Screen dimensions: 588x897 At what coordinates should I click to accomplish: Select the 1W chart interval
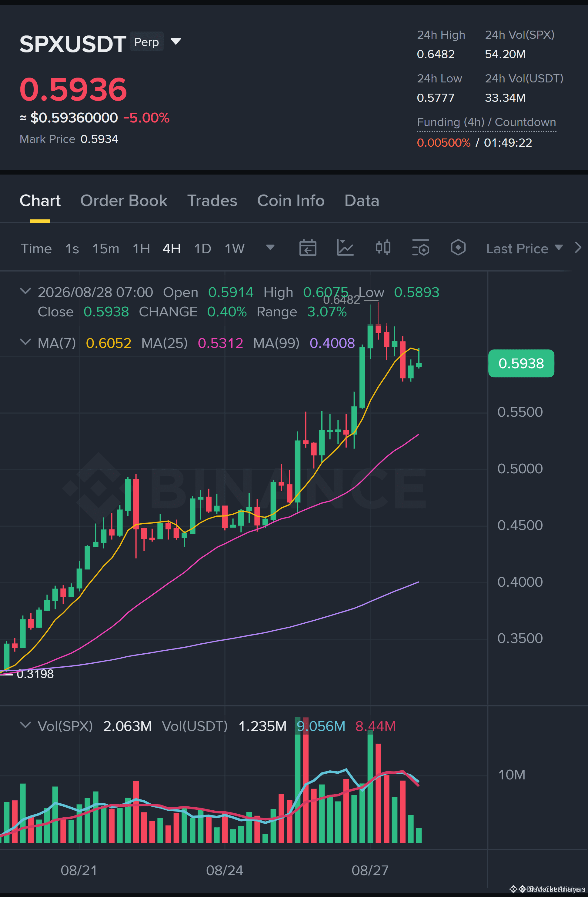pos(235,248)
